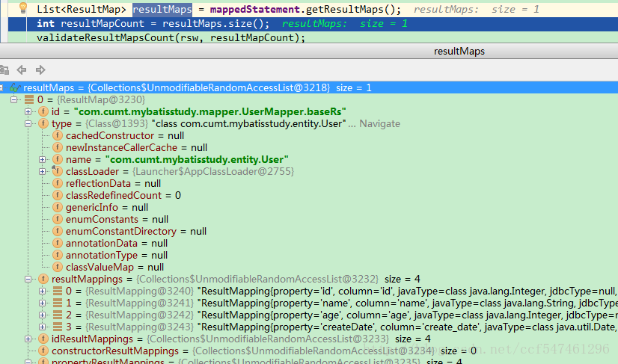This screenshot has width=618, height=364.
Task: Click the field icon beside id
Action: [x=43, y=112]
